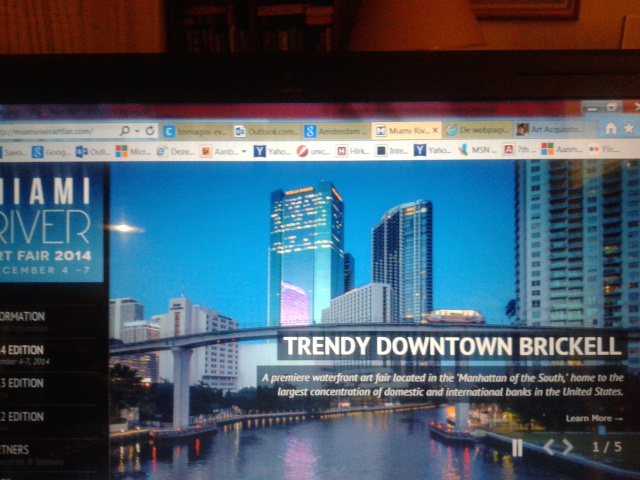
Task: Open the Google bookmark in favorites bar
Action: pyautogui.click(x=50, y=152)
